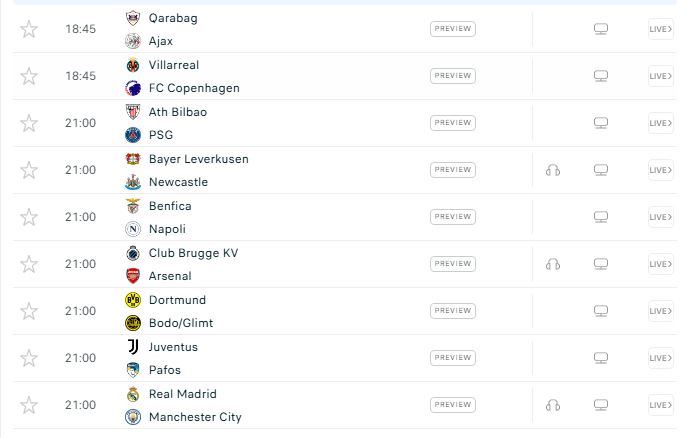This screenshot has height=438, width=689.
Task: Click the Arsenal club crest
Action: point(133,276)
